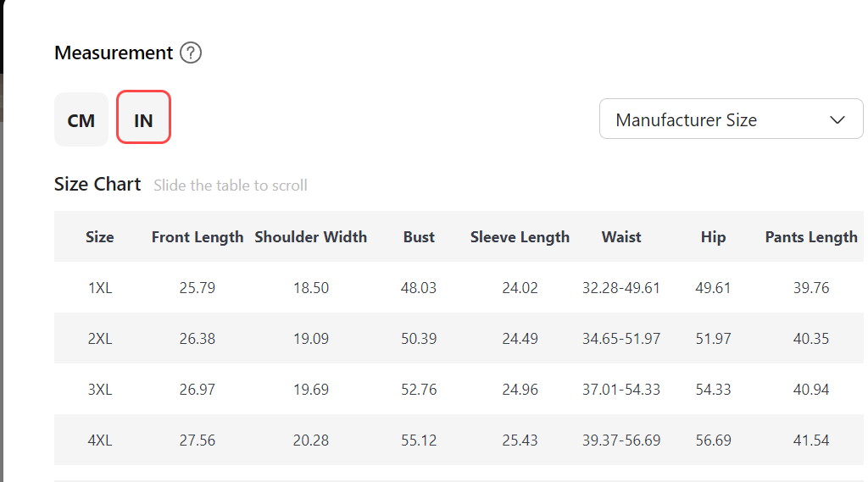
Task: Click the Sleeve Length column header
Action: coord(520,237)
